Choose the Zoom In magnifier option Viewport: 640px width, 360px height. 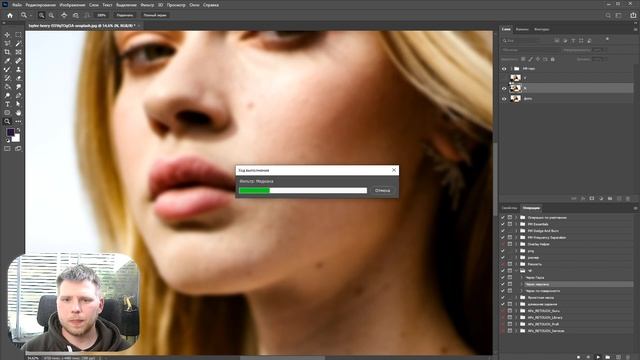point(42,15)
